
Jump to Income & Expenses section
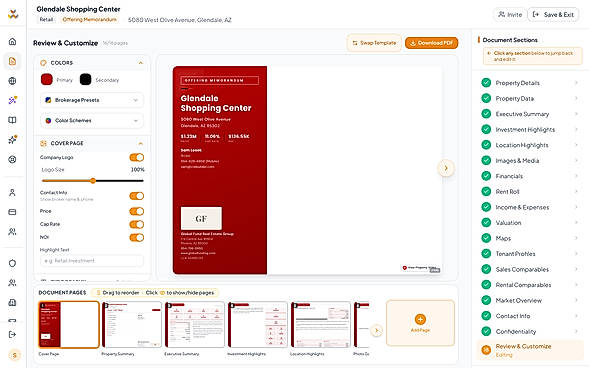click(530, 207)
